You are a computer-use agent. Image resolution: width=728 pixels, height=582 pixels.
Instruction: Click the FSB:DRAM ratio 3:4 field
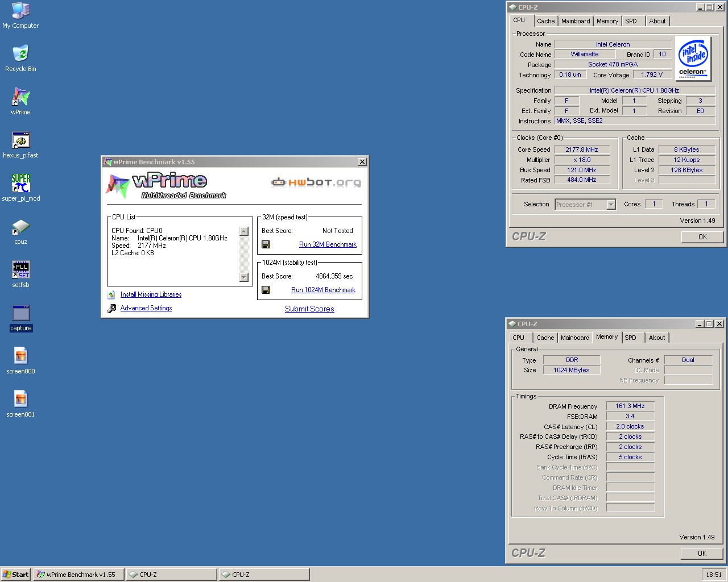630,417
